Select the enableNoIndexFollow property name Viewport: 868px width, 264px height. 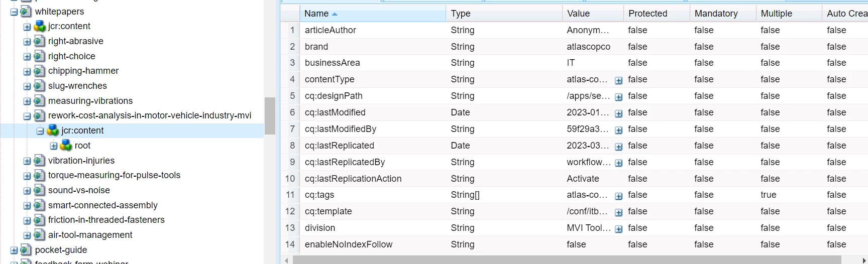349,244
